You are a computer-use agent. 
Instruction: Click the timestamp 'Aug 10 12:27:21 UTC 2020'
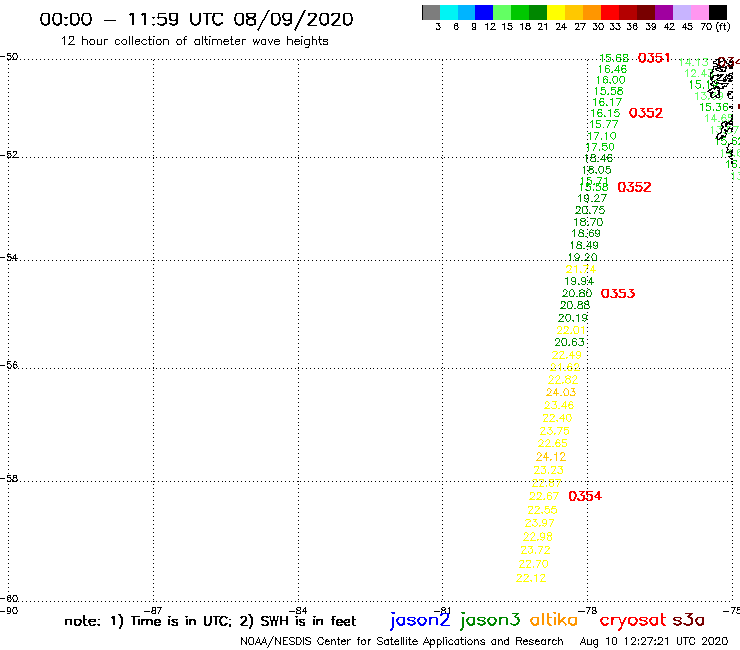(x=654, y=642)
